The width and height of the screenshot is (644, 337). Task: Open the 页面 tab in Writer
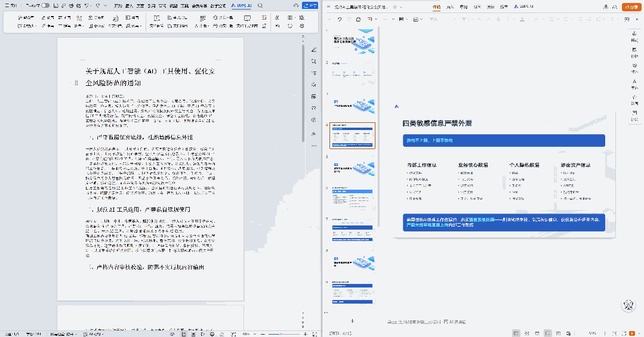click(x=140, y=6)
